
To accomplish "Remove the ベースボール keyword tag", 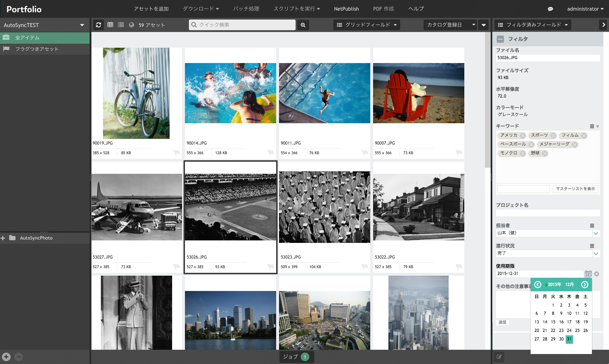I will point(531,145).
